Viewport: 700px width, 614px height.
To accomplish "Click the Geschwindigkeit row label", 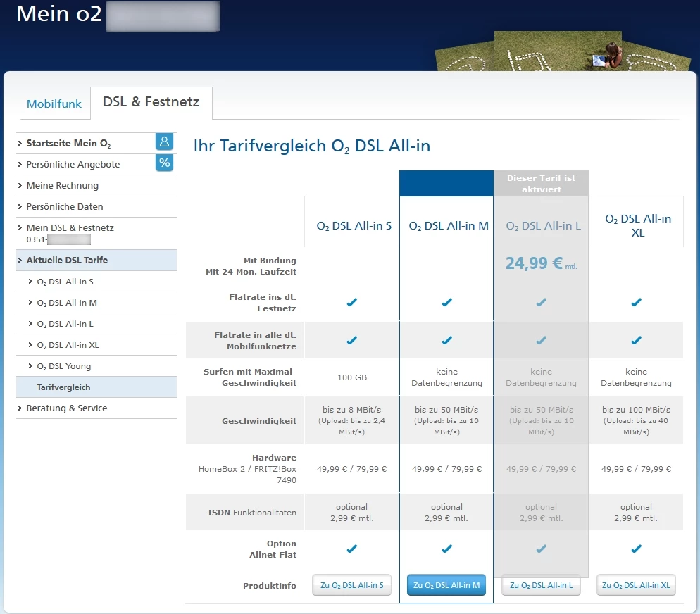I will pos(259,421).
